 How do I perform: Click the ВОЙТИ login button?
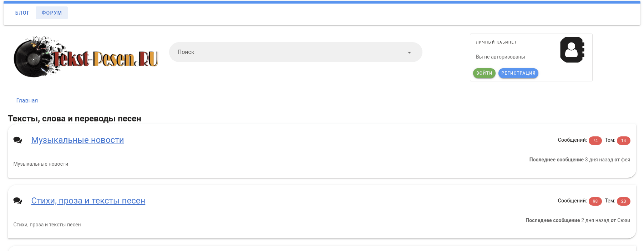coord(484,73)
